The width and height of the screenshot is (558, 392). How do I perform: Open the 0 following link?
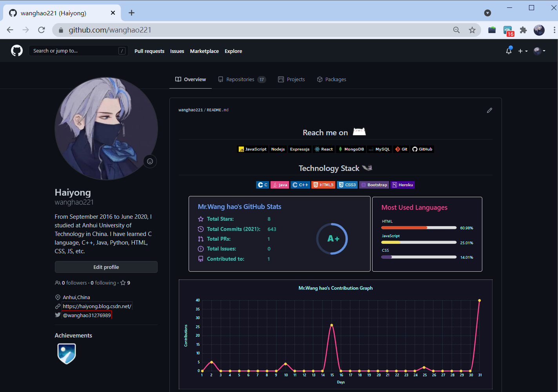pos(104,283)
